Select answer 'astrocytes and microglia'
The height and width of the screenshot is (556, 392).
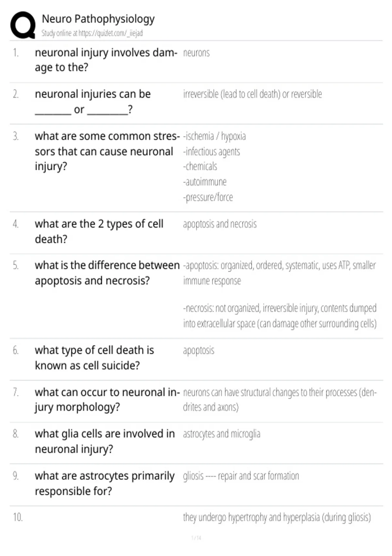coord(221,434)
